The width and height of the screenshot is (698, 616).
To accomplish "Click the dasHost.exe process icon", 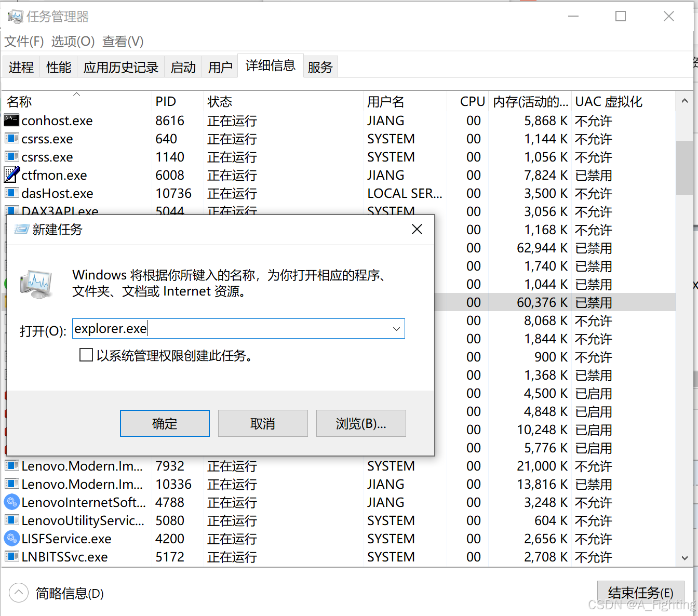I will click(11, 193).
